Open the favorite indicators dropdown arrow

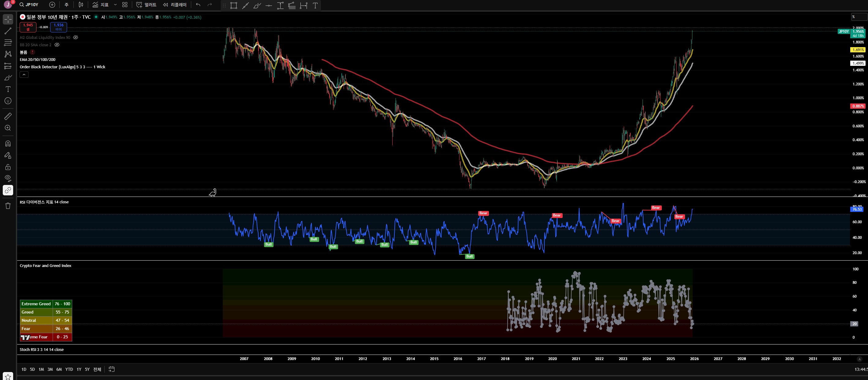(115, 5)
